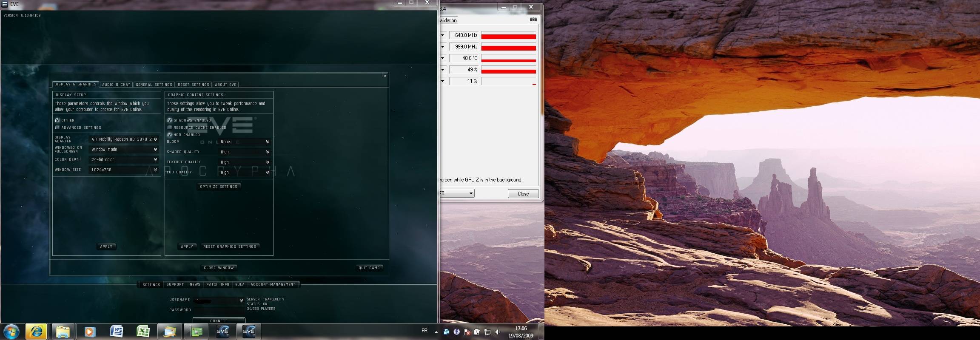Select the GPU-Z Validation tab
Screen dimensions: 980x340
click(x=448, y=20)
